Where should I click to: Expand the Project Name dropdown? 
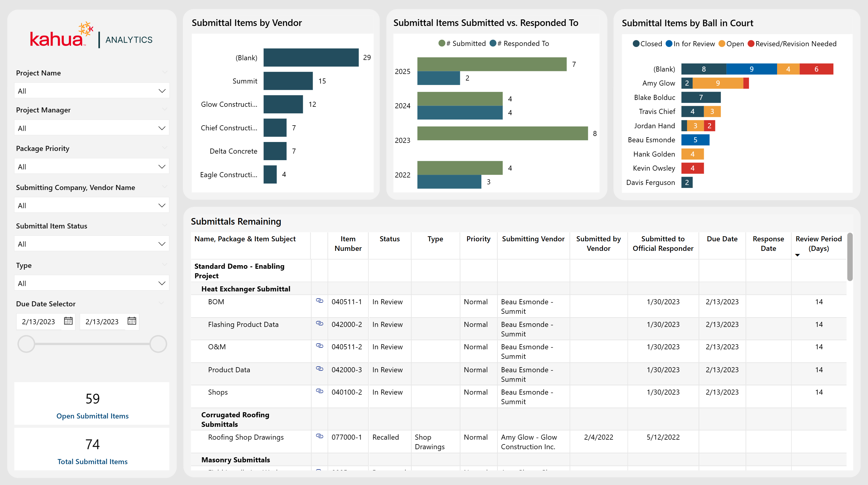(92, 91)
